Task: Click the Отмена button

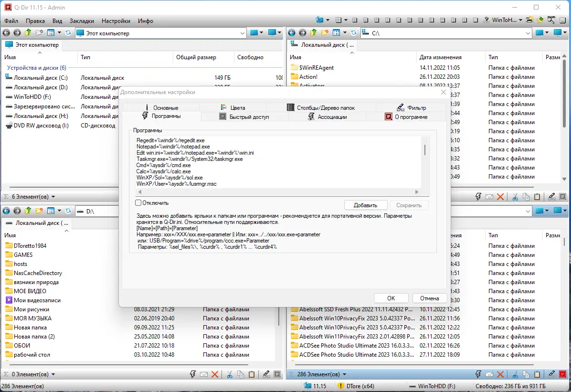Action: tap(429, 298)
